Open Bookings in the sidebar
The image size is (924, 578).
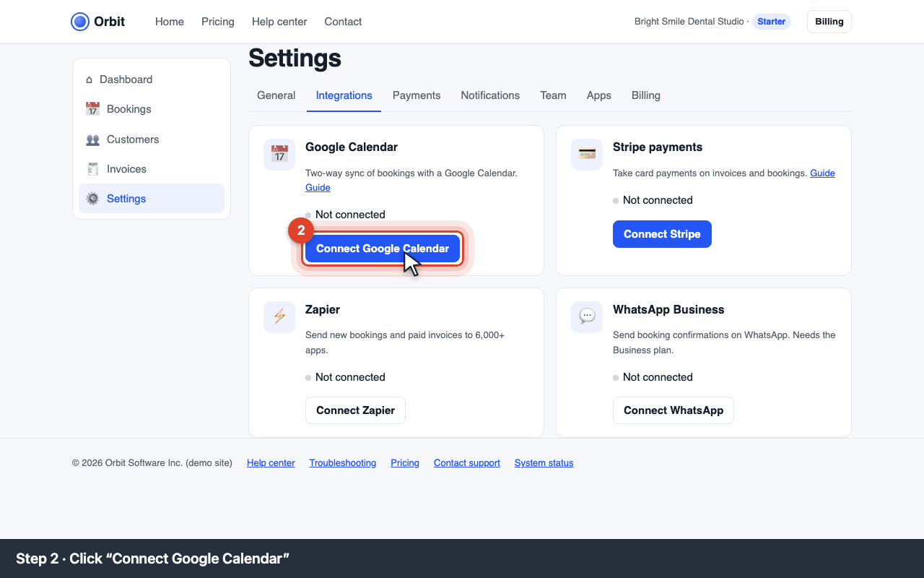[x=152, y=109]
